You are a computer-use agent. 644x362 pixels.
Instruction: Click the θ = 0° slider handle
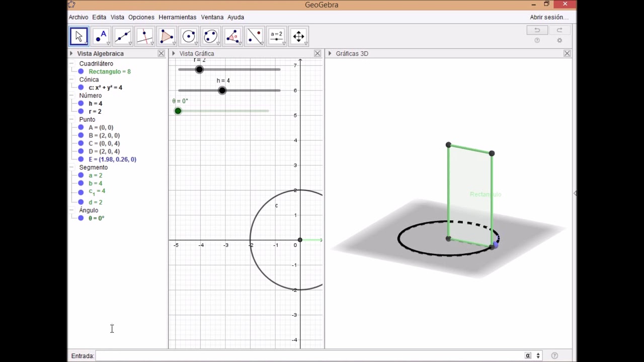[x=178, y=111]
